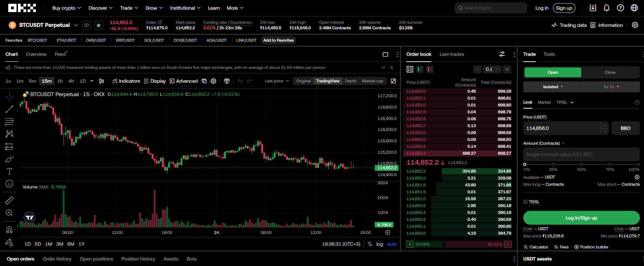This screenshot has width=644, height=266.
Task: Enable the TP/SL checkbox
Action: (x=525, y=202)
